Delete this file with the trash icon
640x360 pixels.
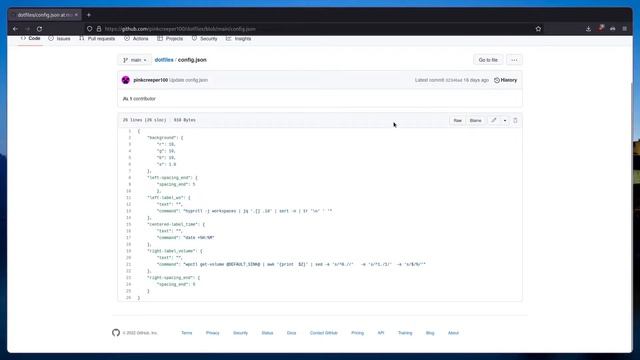pyautogui.click(x=516, y=120)
